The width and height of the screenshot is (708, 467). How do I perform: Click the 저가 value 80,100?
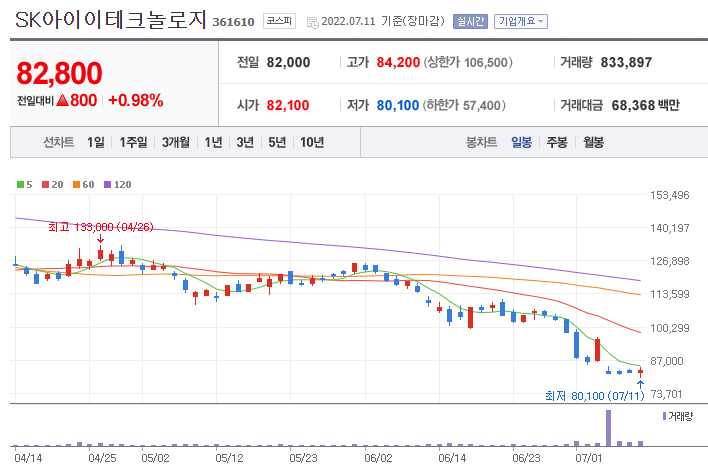click(398, 105)
